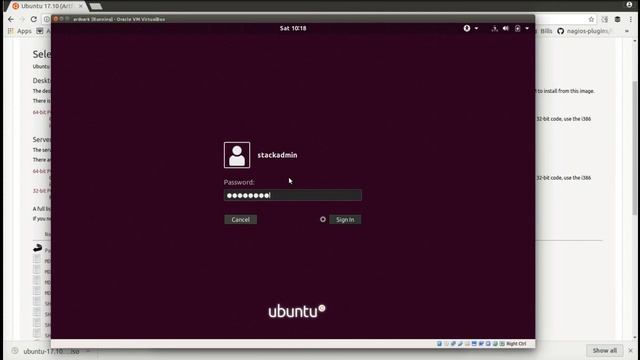Focus the Password input field
The height and width of the screenshot is (360, 640).
[x=293, y=195]
